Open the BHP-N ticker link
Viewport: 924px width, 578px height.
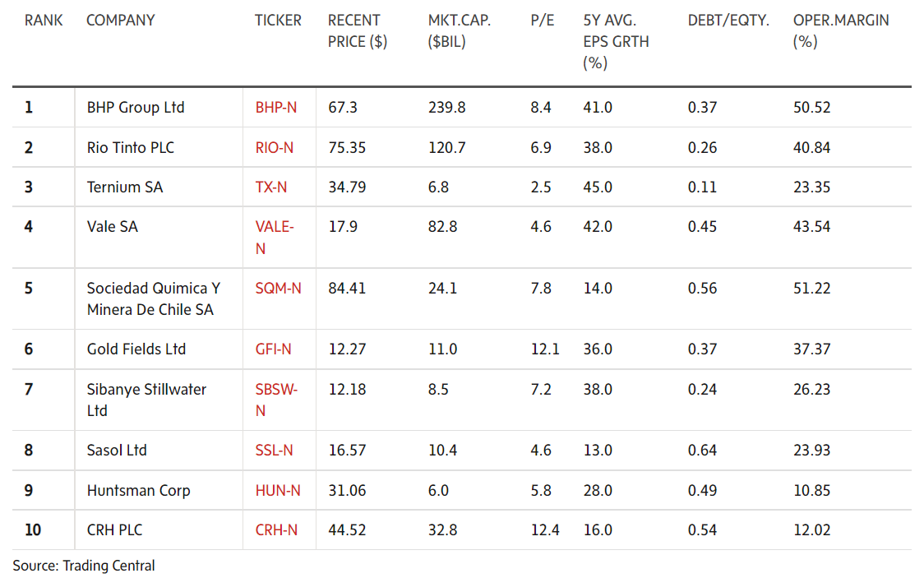(276, 108)
